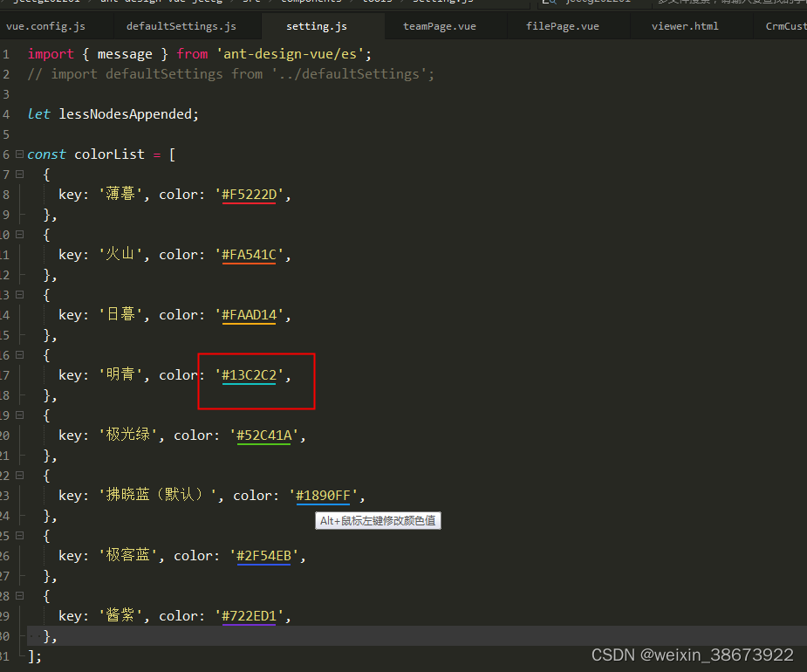Click the 'const' keyword before colorList

point(46,154)
